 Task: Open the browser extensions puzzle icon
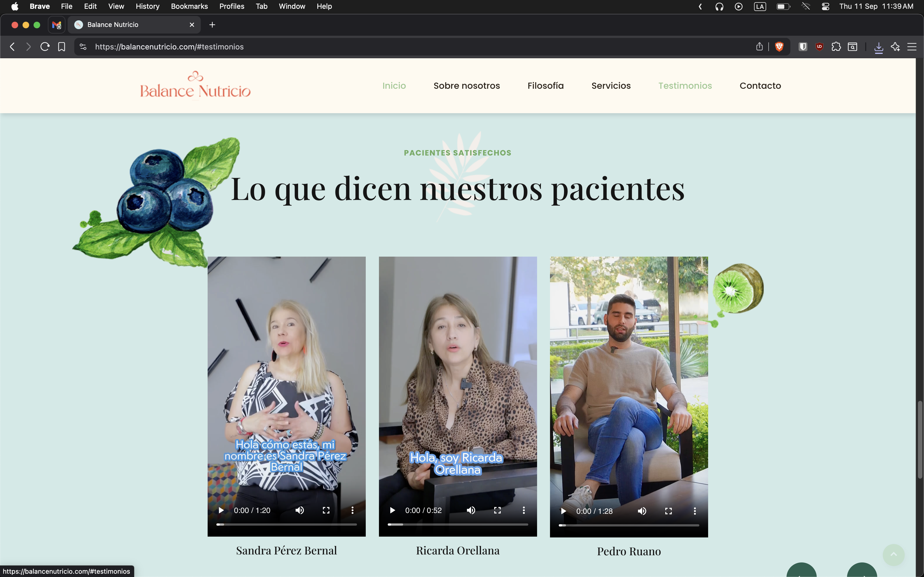[836, 46]
